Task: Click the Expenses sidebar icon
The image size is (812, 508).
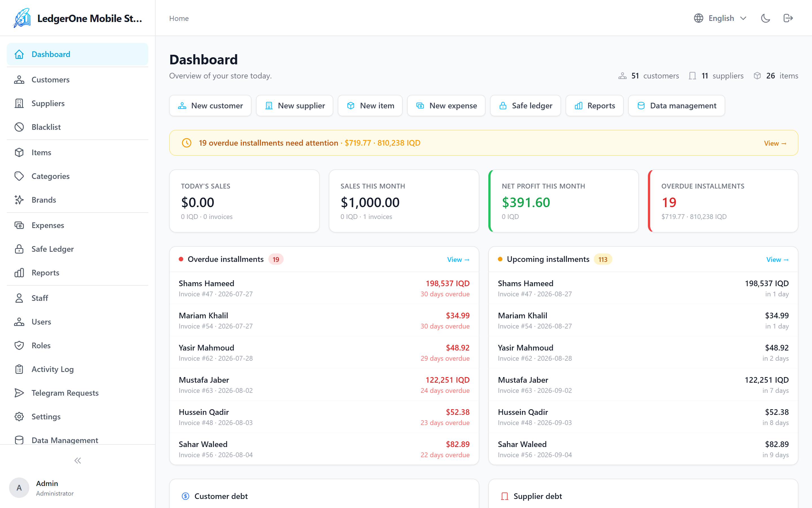Action: point(19,225)
